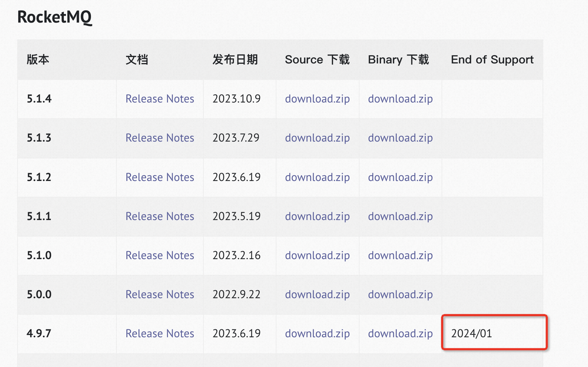This screenshot has height=367, width=588.
Task: Download source zip for version 5.1.2
Action: click(317, 177)
